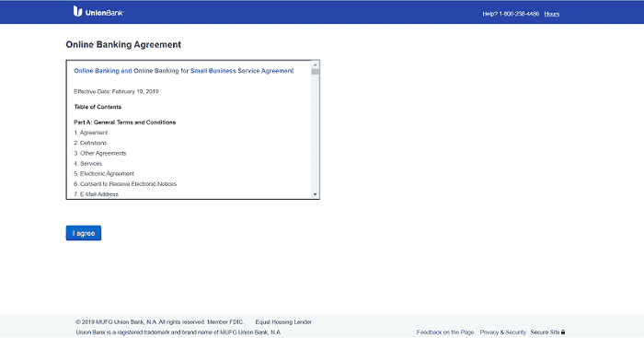
Task: Click the Online Banking Service Agreement title
Action: 184,71
